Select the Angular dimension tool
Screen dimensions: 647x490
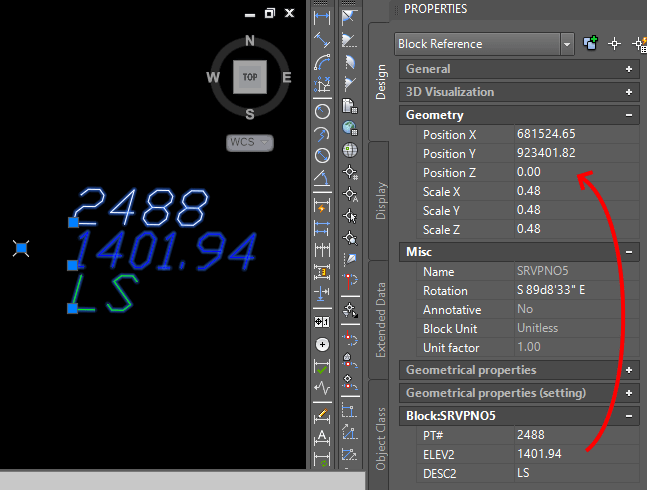[x=322, y=178]
